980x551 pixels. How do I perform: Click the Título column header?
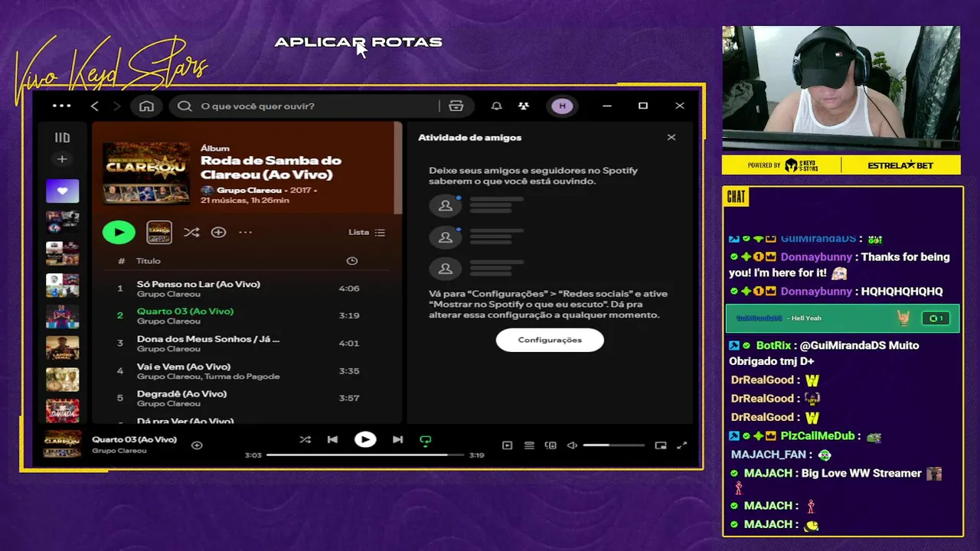(x=149, y=261)
